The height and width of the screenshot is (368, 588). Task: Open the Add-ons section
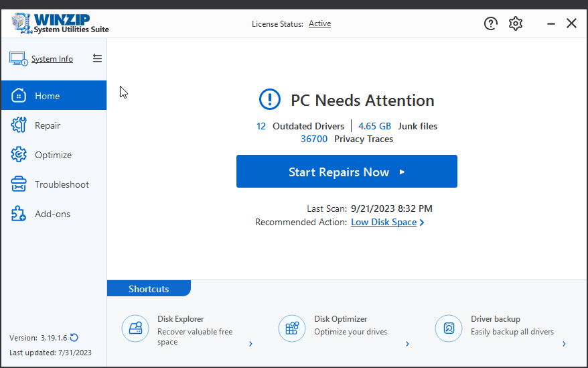pos(52,214)
